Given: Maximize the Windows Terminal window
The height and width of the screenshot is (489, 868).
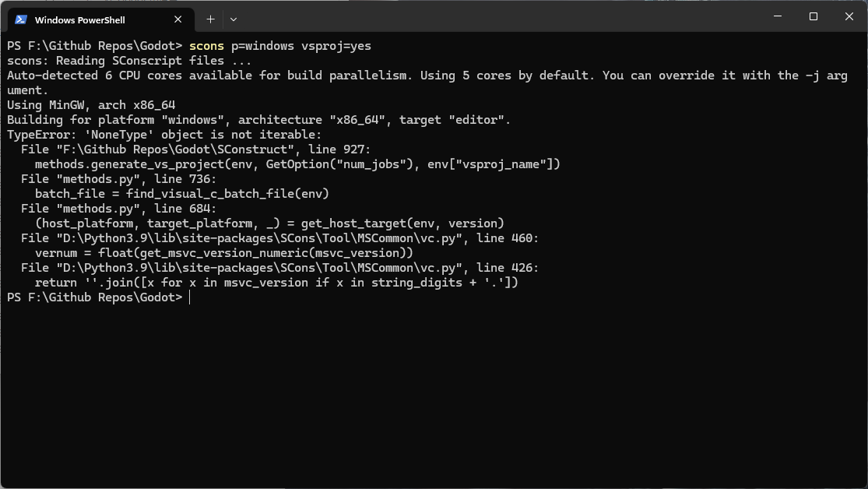Looking at the screenshot, I should coord(813,16).
